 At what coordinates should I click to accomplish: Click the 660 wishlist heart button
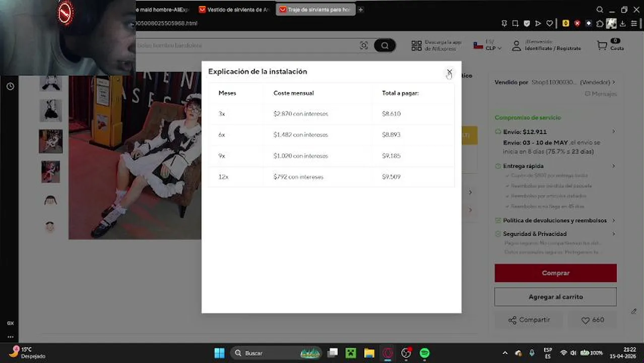tap(593, 320)
